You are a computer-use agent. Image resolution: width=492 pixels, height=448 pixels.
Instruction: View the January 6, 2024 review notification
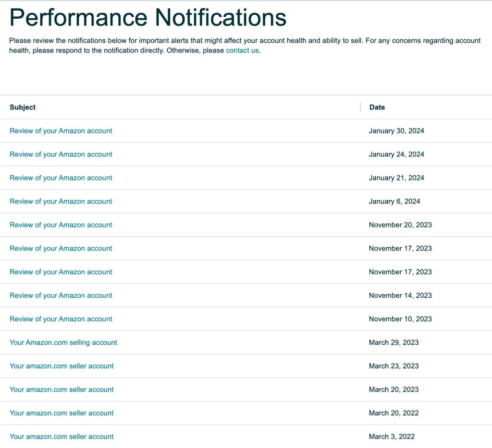point(61,201)
